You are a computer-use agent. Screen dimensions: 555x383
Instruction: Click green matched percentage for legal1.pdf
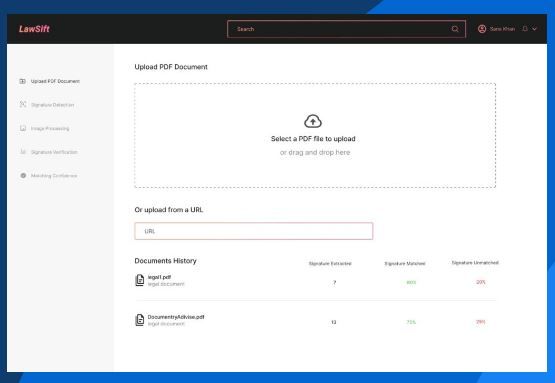[411, 282]
